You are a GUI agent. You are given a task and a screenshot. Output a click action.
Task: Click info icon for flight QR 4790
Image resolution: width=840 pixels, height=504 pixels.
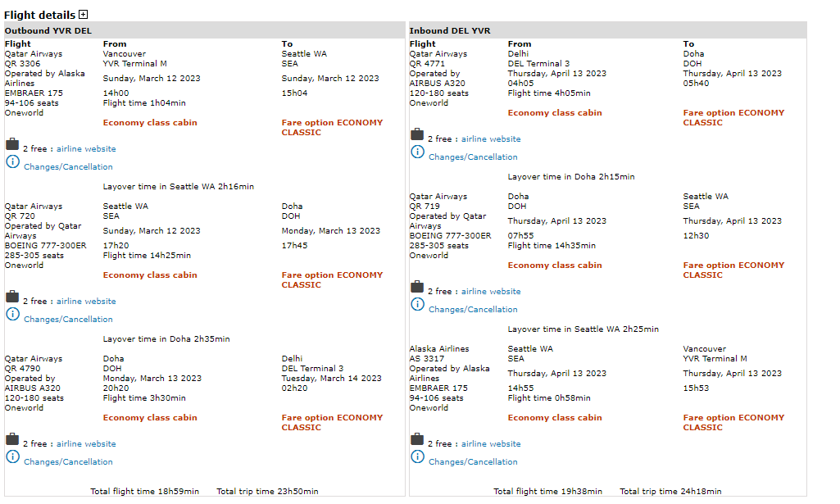click(x=12, y=456)
